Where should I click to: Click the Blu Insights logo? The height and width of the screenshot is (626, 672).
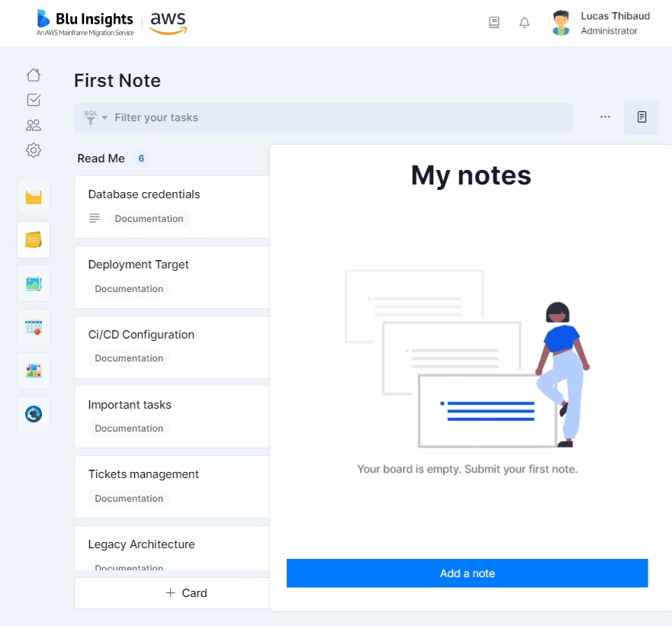click(x=85, y=23)
